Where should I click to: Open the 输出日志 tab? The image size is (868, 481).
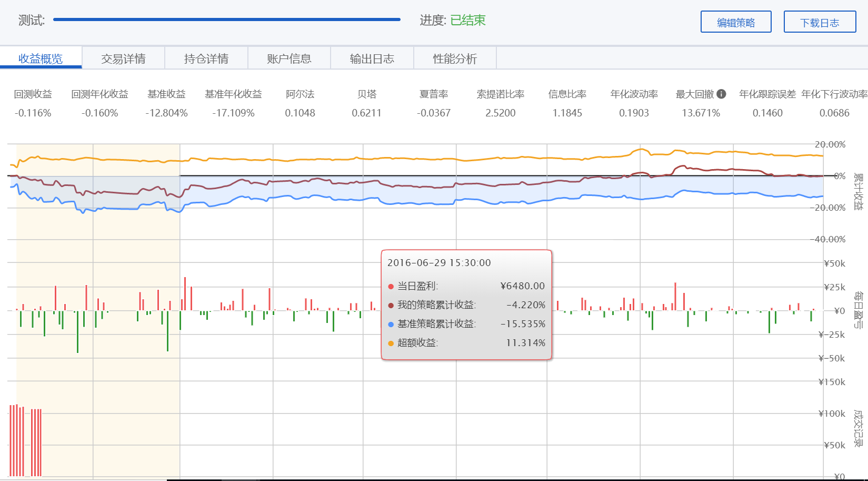(x=372, y=58)
